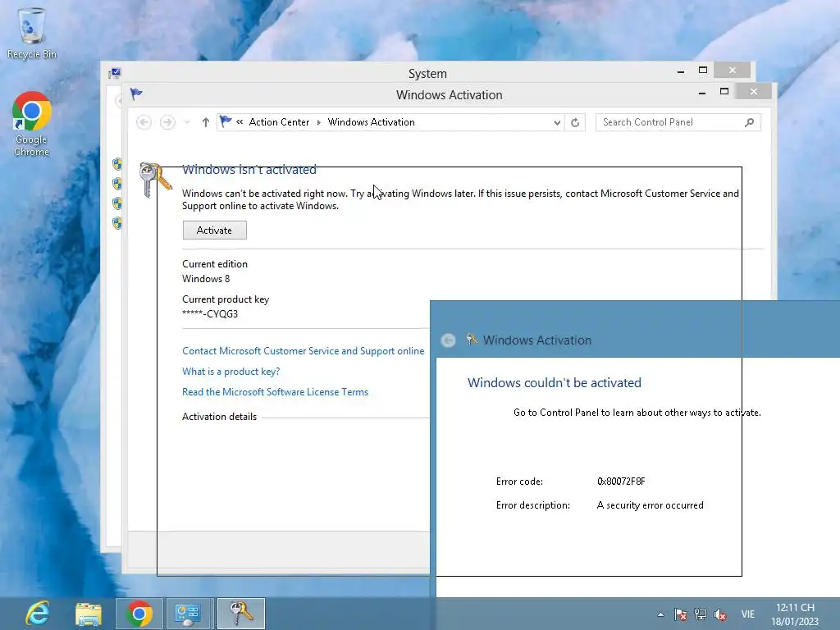Viewport: 840px width, 630px height.
Task: Click the 'A security error occurred' text
Action: click(650, 505)
